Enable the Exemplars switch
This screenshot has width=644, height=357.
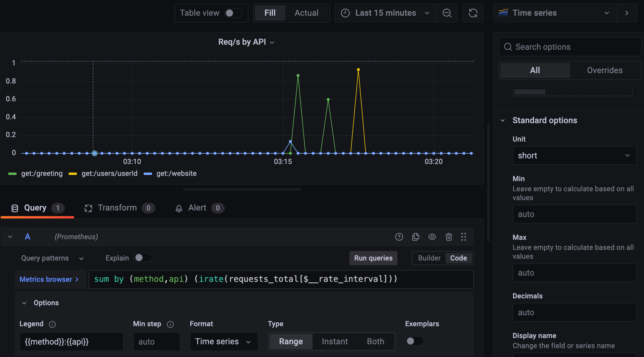[414, 341]
